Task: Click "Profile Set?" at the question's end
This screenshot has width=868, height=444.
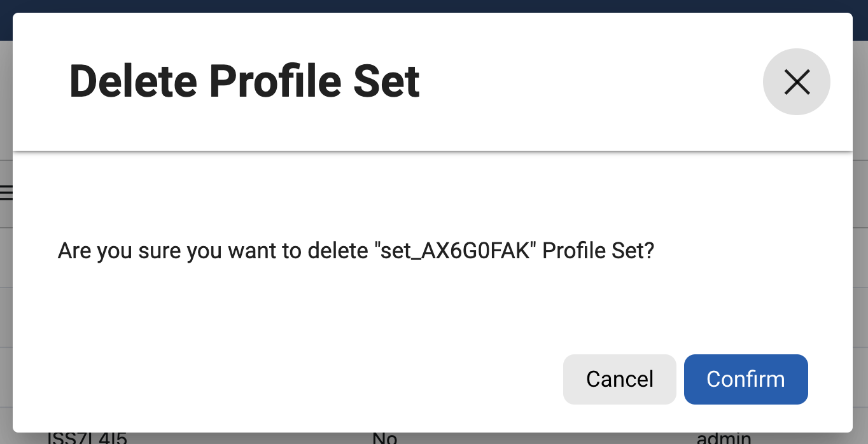Action: coord(598,251)
